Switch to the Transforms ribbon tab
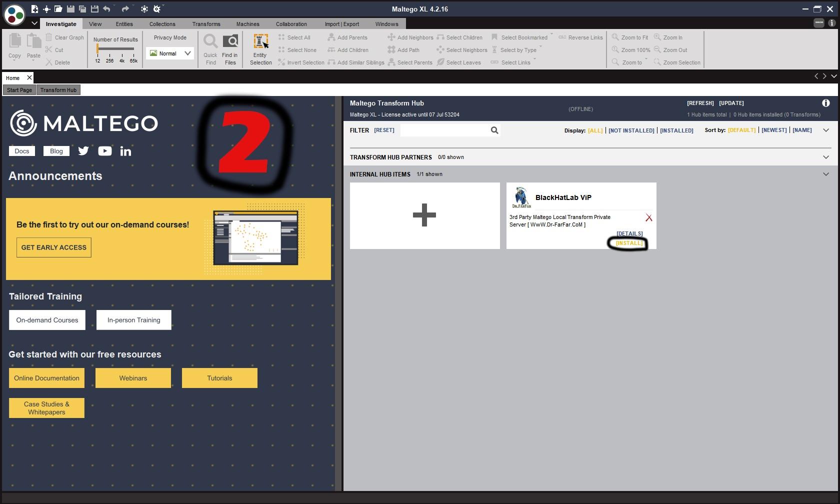 [x=206, y=24]
